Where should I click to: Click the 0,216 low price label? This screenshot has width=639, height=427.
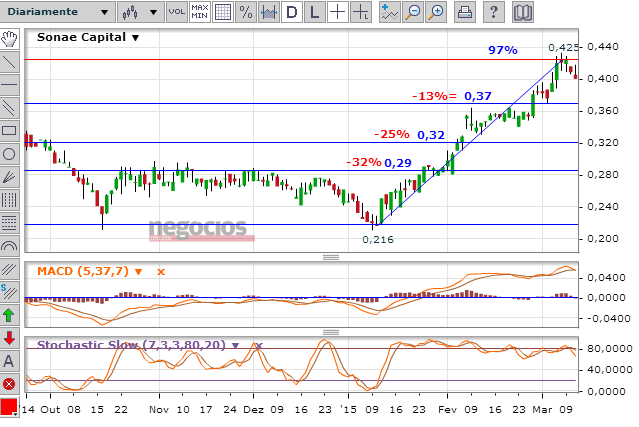pos(378,240)
